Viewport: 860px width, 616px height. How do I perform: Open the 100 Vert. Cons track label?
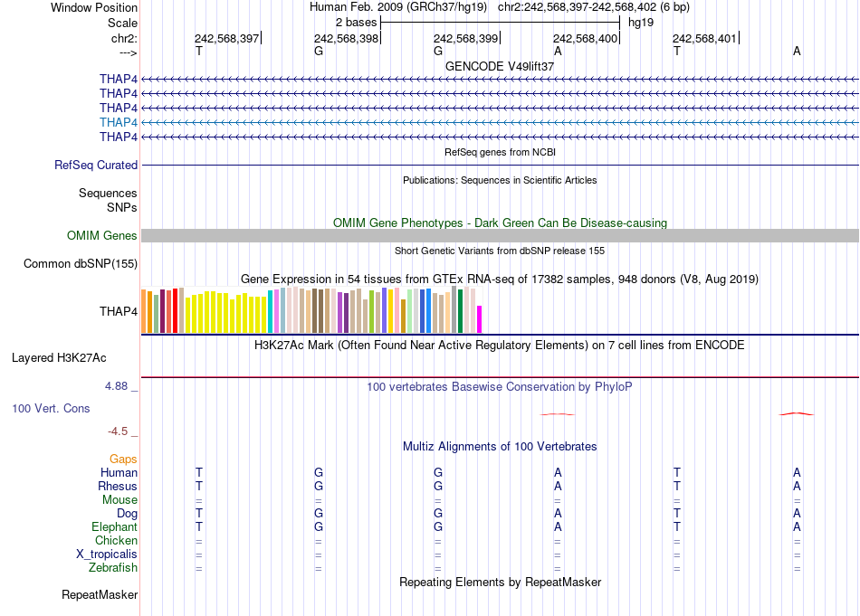coord(51,408)
